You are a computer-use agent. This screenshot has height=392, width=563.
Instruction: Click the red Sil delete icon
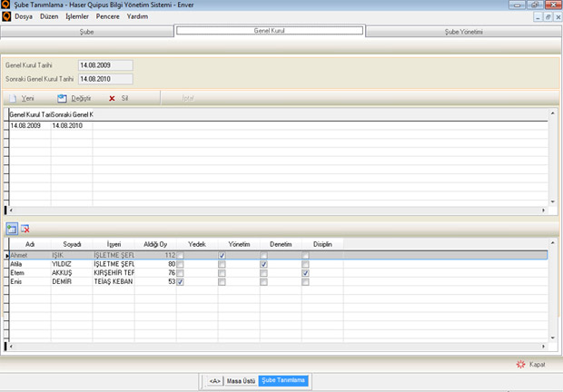point(112,98)
